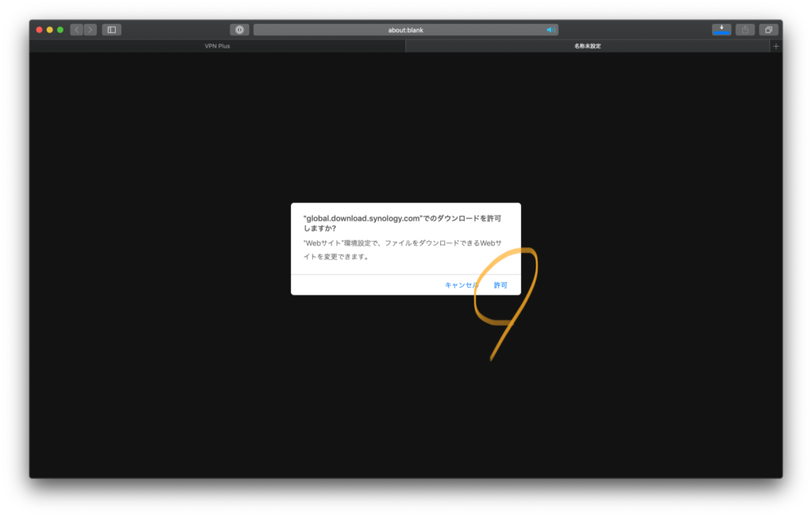This screenshot has width=812, height=517.
Task: Open the Safari downloads list
Action: [721, 29]
